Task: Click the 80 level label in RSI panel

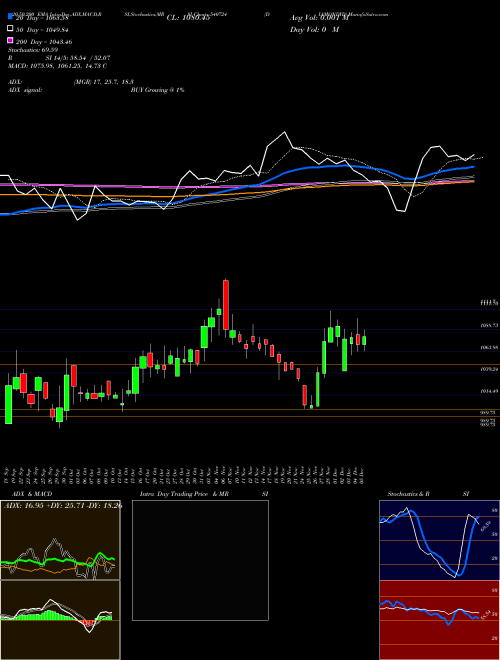Action: coord(495,591)
